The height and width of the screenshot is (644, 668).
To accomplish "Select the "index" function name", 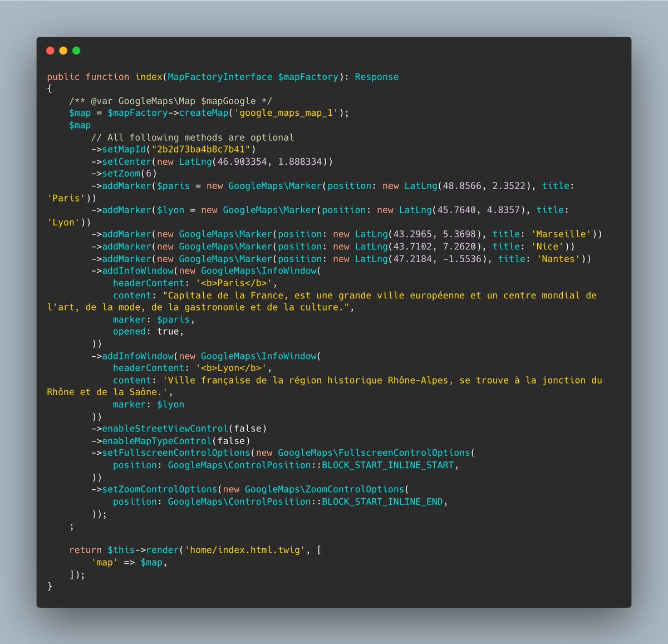I will 149,77.
